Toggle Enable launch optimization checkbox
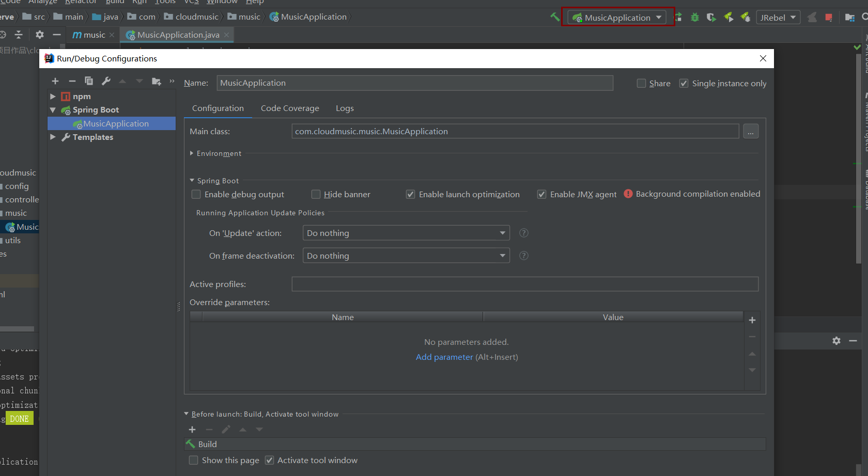The width and height of the screenshot is (868, 476). (410, 194)
